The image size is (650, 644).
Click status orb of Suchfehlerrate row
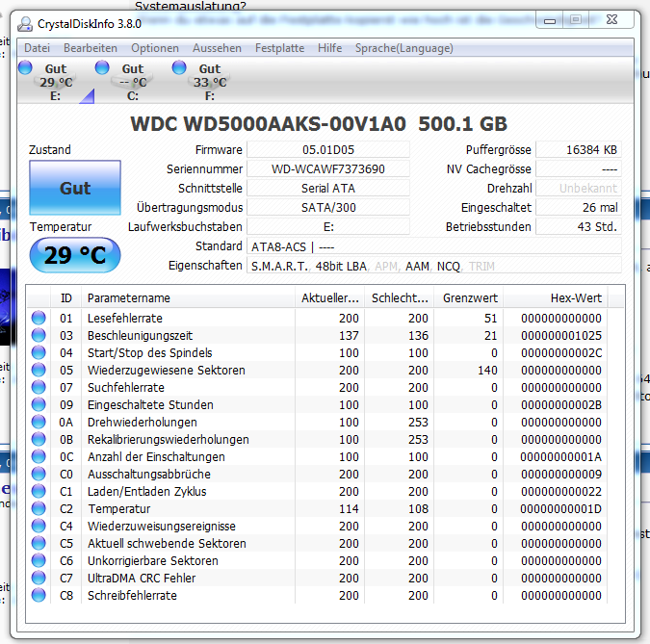pyautogui.click(x=39, y=388)
